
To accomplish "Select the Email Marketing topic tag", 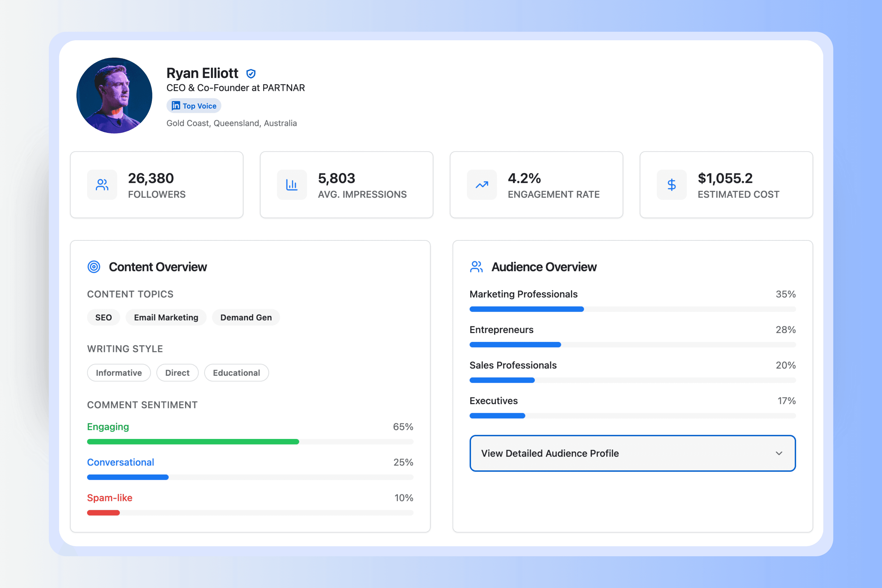I will point(166,317).
